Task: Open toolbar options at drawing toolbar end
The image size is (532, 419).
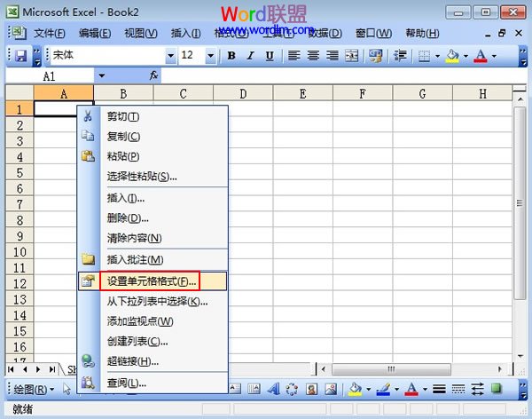Action: pyautogui.click(x=523, y=390)
